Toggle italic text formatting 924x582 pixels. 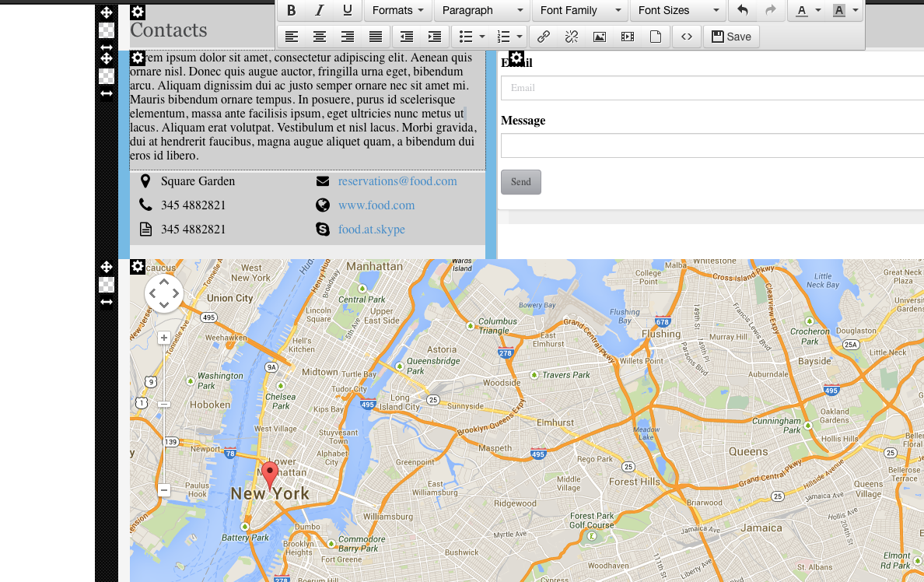coord(320,10)
